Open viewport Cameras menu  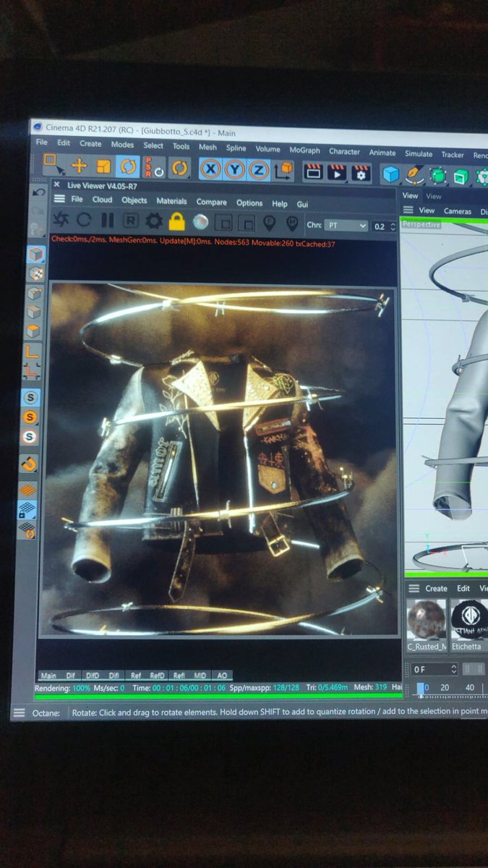pyautogui.click(x=458, y=210)
